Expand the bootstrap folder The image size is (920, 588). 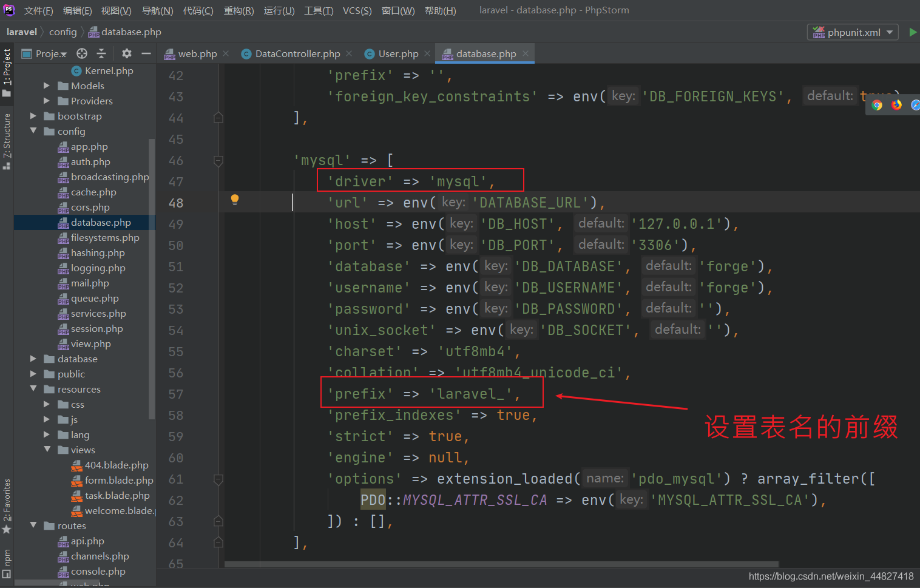click(x=33, y=116)
